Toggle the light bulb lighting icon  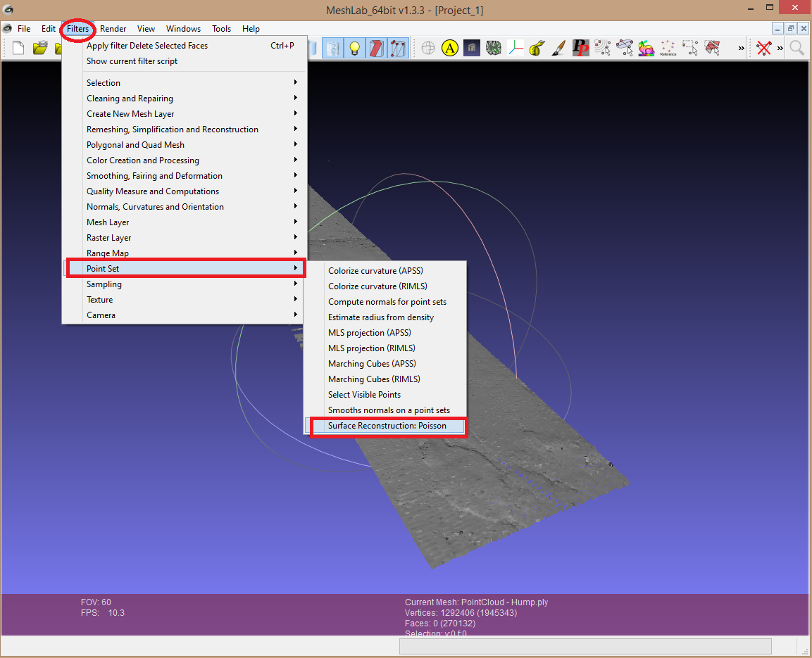pos(355,49)
